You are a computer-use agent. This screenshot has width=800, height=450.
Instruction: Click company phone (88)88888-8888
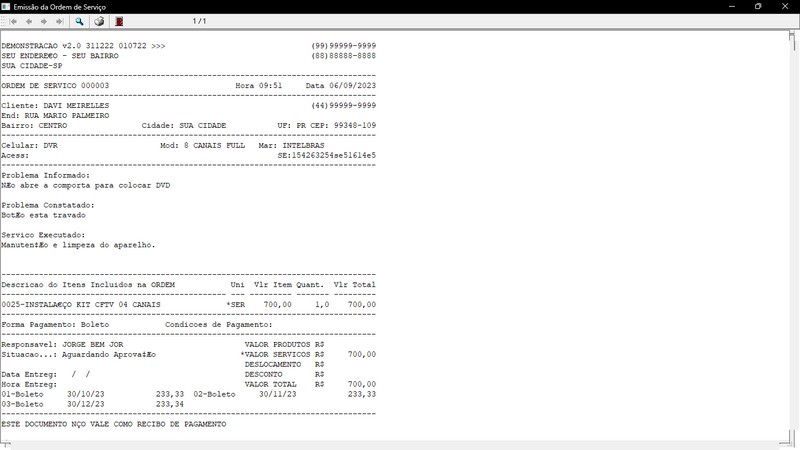(x=343, y=56)
